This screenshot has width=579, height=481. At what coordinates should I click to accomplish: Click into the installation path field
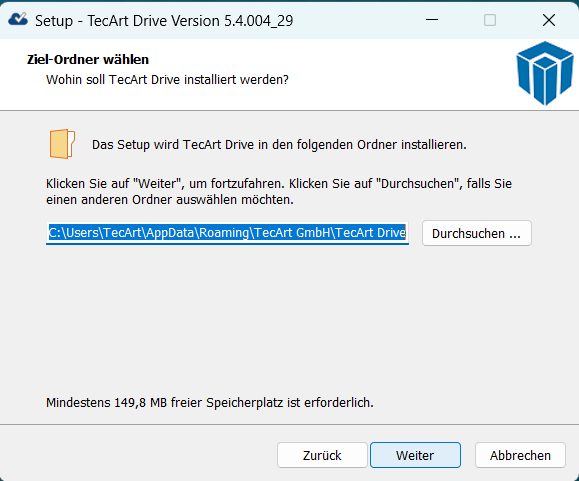tap(227, 233)
